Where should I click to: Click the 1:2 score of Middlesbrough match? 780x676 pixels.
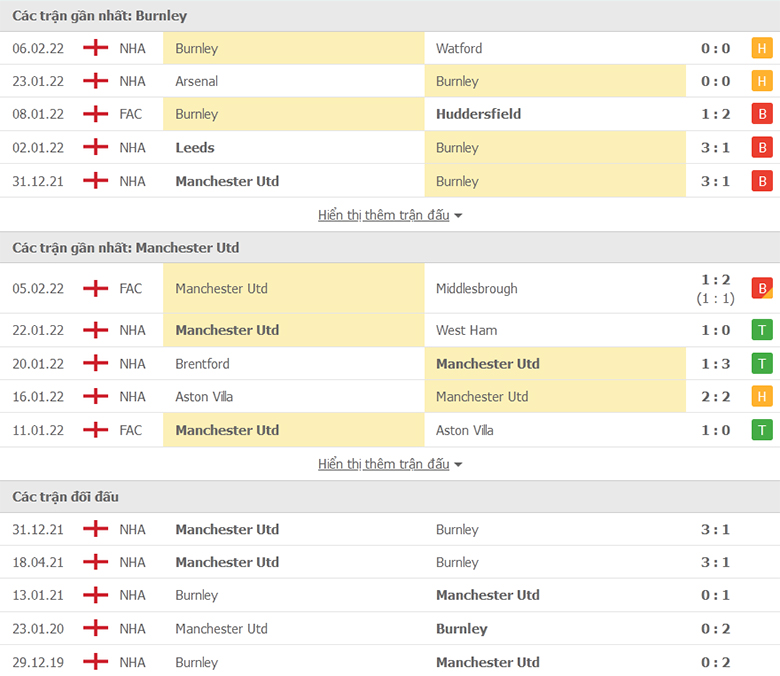pyautogui.click(x=715, y=280)
